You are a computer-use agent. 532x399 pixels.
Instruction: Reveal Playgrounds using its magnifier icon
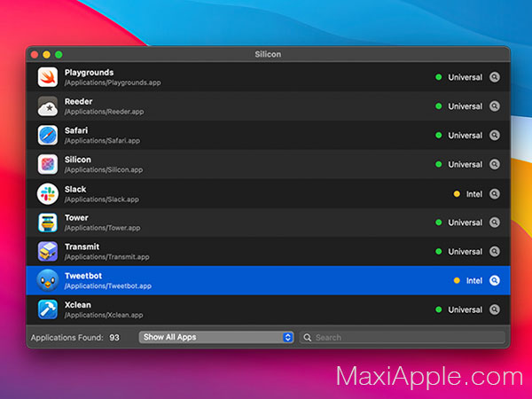tap(495, 77)
